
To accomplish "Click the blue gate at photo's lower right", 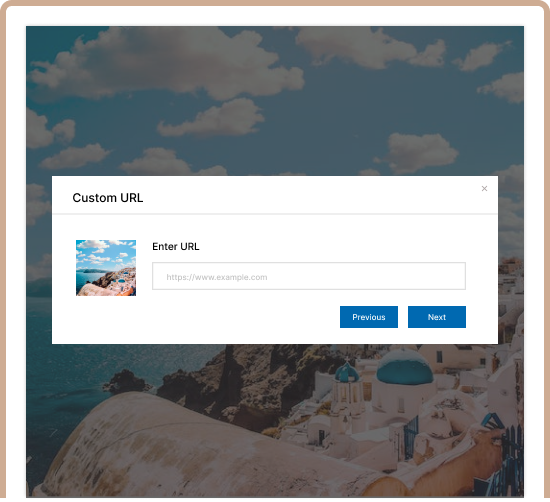I will pos(412,437).
